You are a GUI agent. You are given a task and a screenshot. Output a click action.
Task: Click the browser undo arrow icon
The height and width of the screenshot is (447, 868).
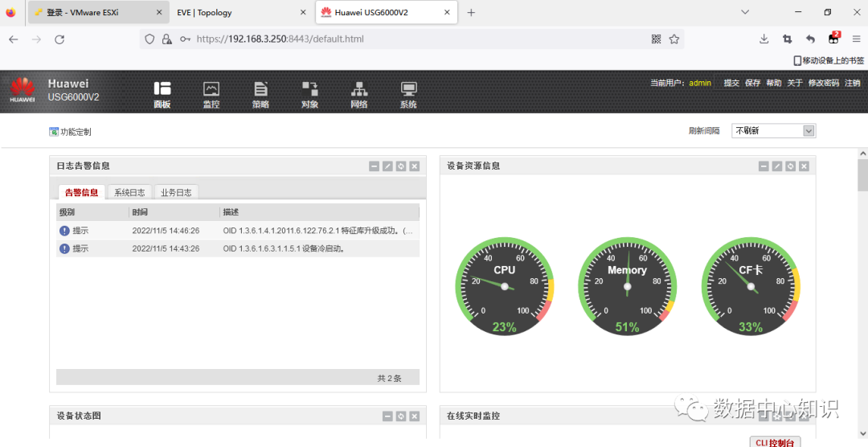pos(810,39)
